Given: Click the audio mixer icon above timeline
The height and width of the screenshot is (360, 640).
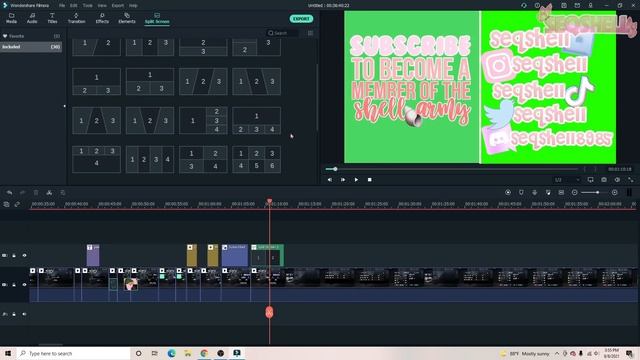Looking at the screenshot, I should pos(548,192).
